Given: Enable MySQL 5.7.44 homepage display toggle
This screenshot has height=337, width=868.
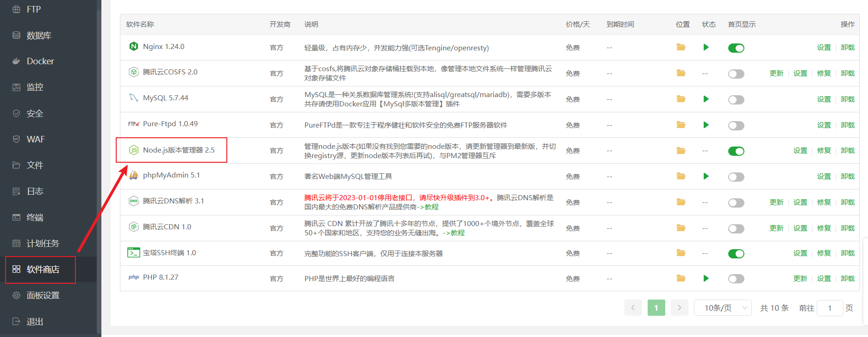Looking at the screenshot, I should point(736,100).
